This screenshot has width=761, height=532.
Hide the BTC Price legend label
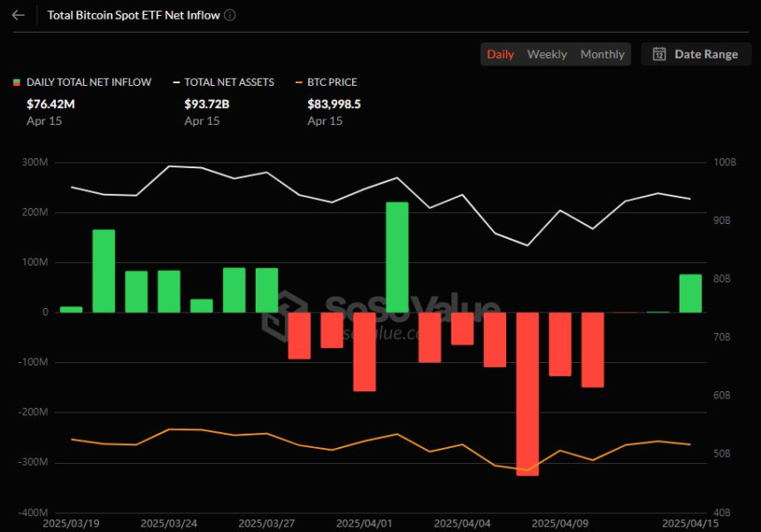332,82
